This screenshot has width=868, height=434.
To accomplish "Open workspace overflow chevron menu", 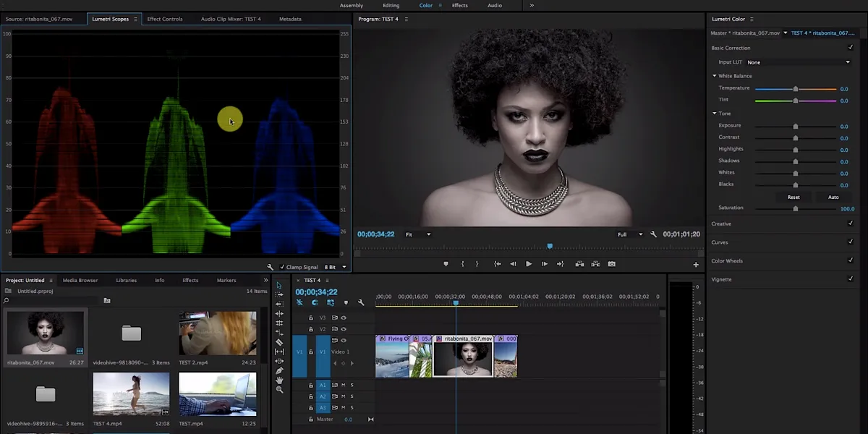I will (532, 5).
